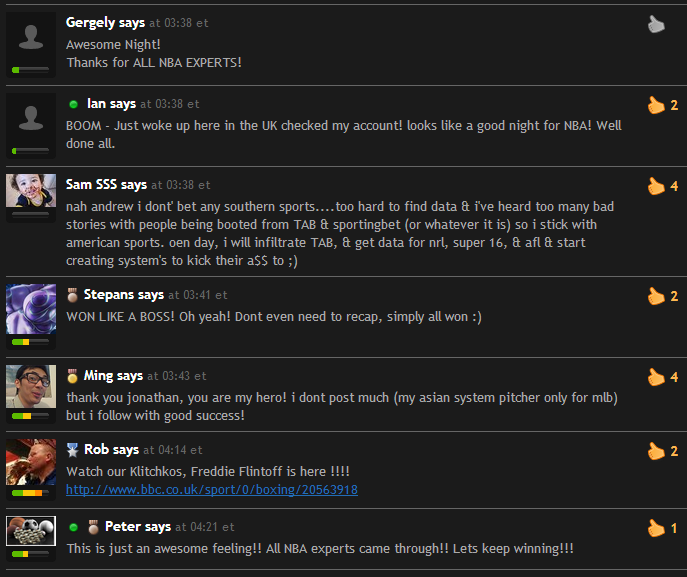
Task: Click the medal badge next to Peter
Action: click(x=93, y=527)
